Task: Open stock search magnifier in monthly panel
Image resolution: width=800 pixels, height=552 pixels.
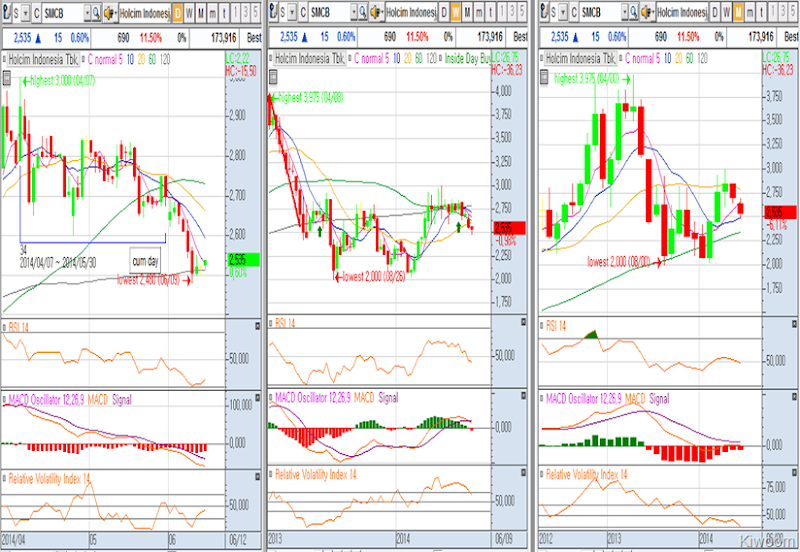Action: coord(633,12)
